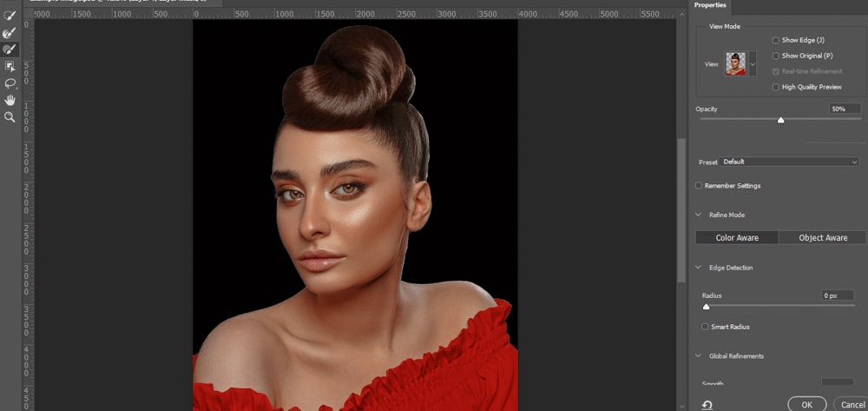Enable the Smart Radius checkbox
The image size is (868, 411).
pos(705,327)
